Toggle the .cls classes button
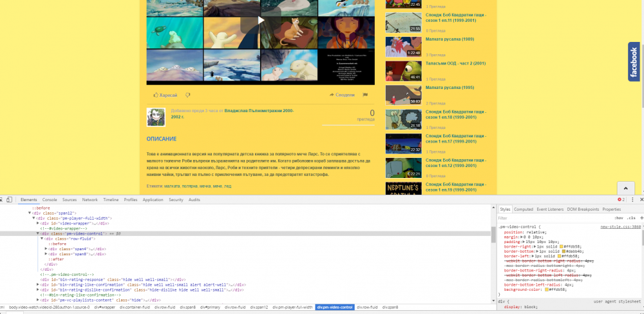This screenshot has height=314, width=644. point(631,218)
